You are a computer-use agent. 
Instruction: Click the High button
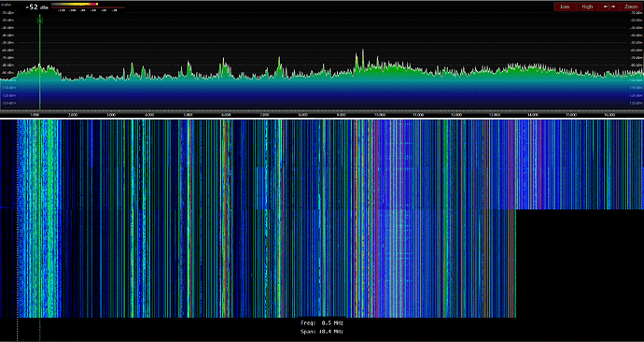tap(587, 7)
